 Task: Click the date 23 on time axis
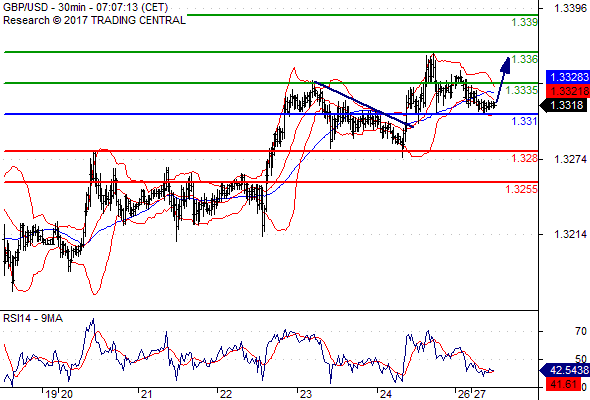point(306,394)
